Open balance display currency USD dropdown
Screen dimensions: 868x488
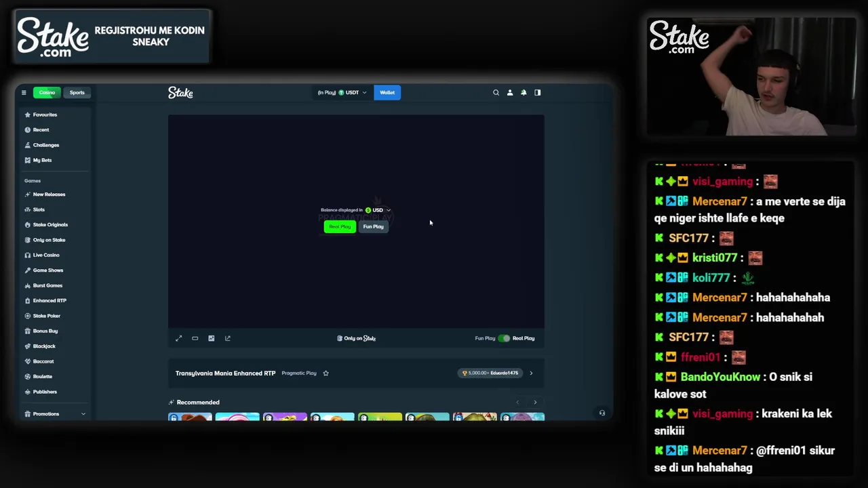pyautogui.click(x=378, y=210)
